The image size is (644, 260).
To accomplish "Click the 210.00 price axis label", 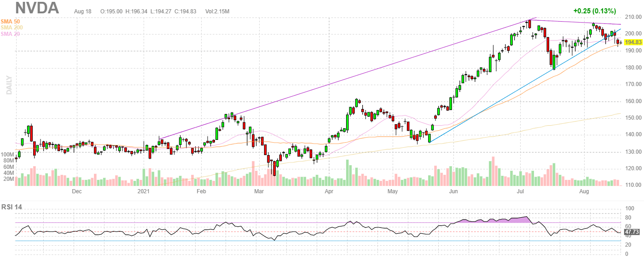I will pyautogui.click(x=633, y=17).
